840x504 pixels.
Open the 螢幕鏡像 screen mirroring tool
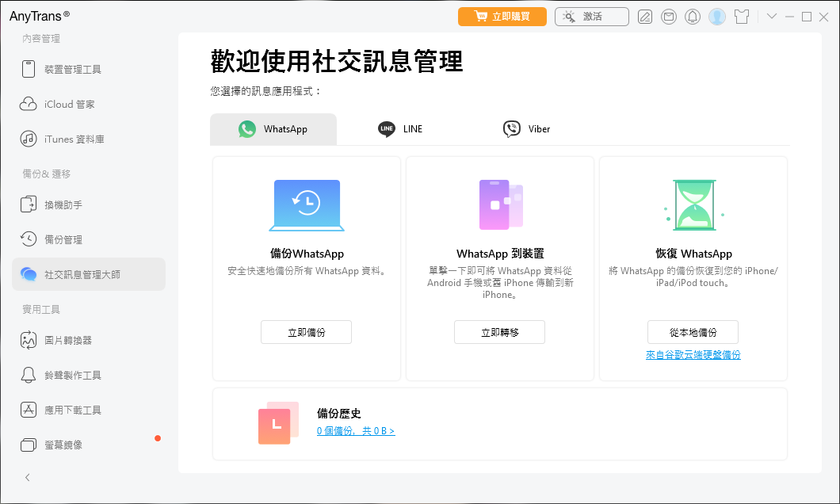click(x=70, y=445)
